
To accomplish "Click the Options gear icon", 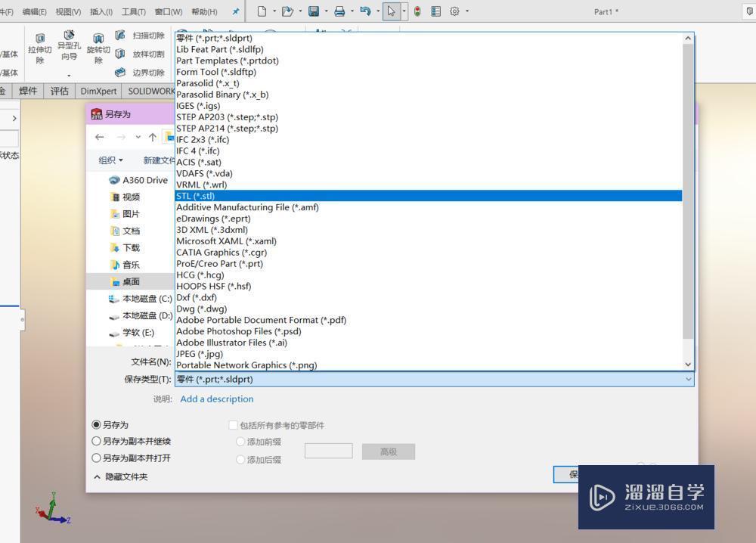I will [x=454, y=11].
